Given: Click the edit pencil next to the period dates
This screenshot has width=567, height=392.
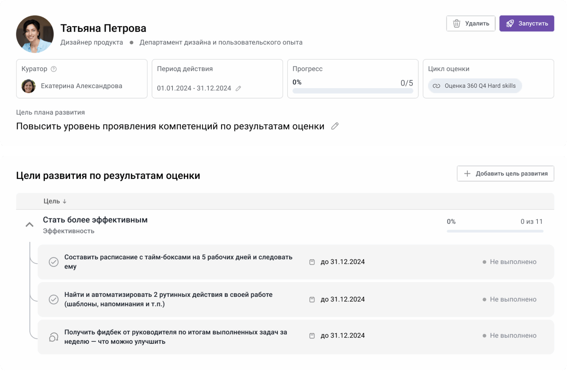Looking at the screenshot, I should [x=238, y=88].
